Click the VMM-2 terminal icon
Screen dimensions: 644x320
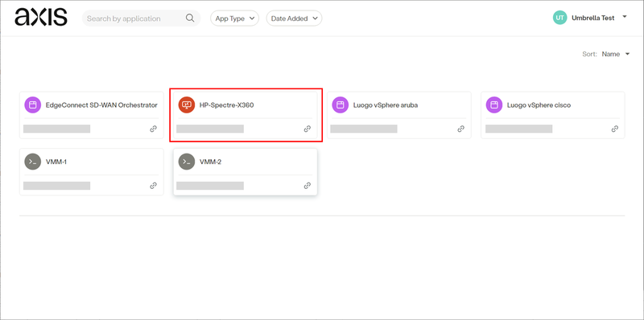187,162
